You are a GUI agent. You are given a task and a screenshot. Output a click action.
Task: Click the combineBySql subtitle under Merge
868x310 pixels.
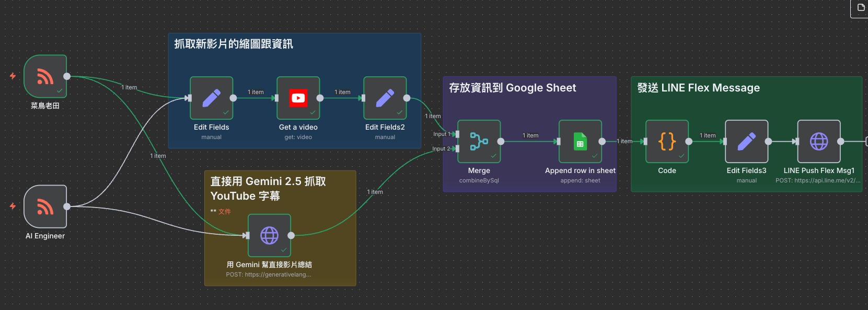pos(479,180)
